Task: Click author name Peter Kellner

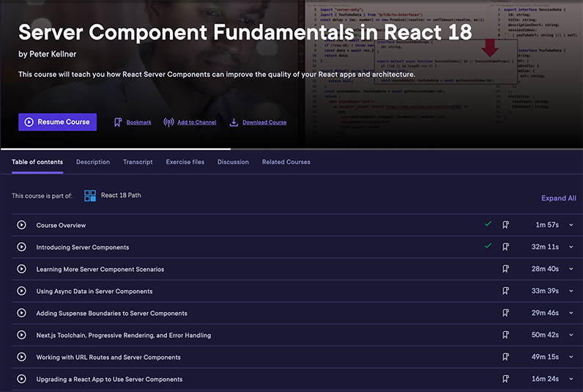Action: pos(53,54)
